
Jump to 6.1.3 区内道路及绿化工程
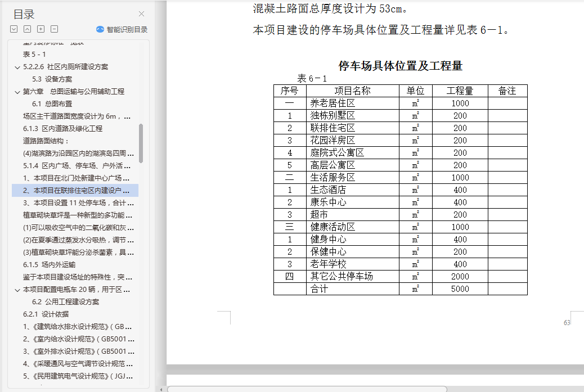(62, 128)
